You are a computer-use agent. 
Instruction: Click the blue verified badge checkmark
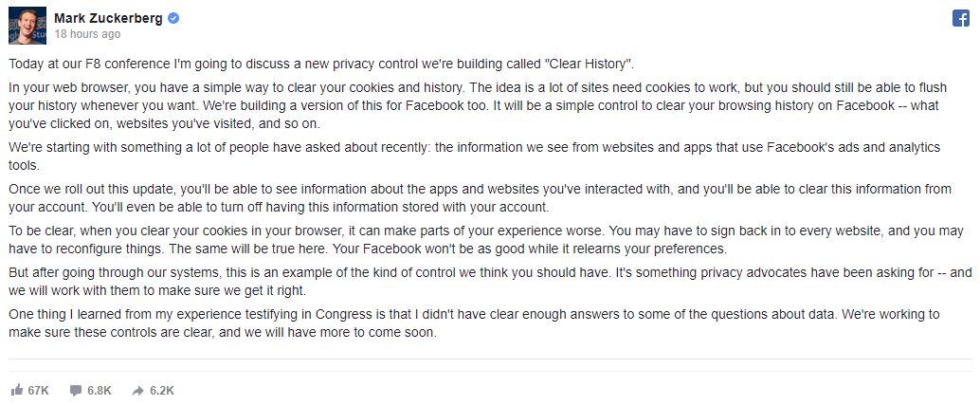pos(173,19)
